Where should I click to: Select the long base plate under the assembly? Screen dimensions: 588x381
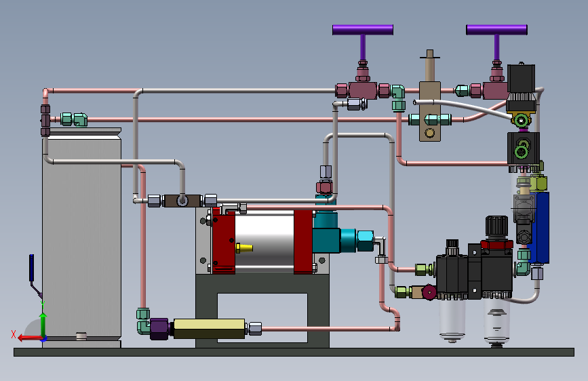pyautogui.click(x=294, y=352)
